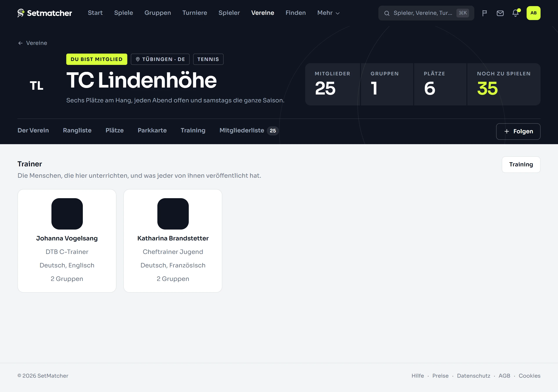Go to Start in top navigation
558x392 pixels.
[x=95, y=13]
